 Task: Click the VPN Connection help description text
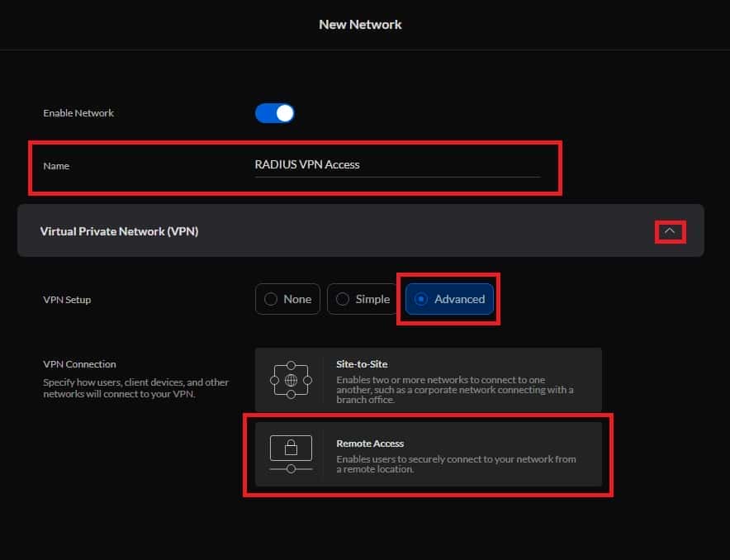136,387
